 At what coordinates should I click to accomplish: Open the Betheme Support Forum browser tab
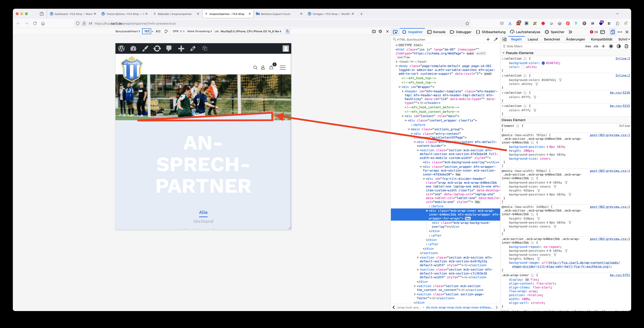279,14
